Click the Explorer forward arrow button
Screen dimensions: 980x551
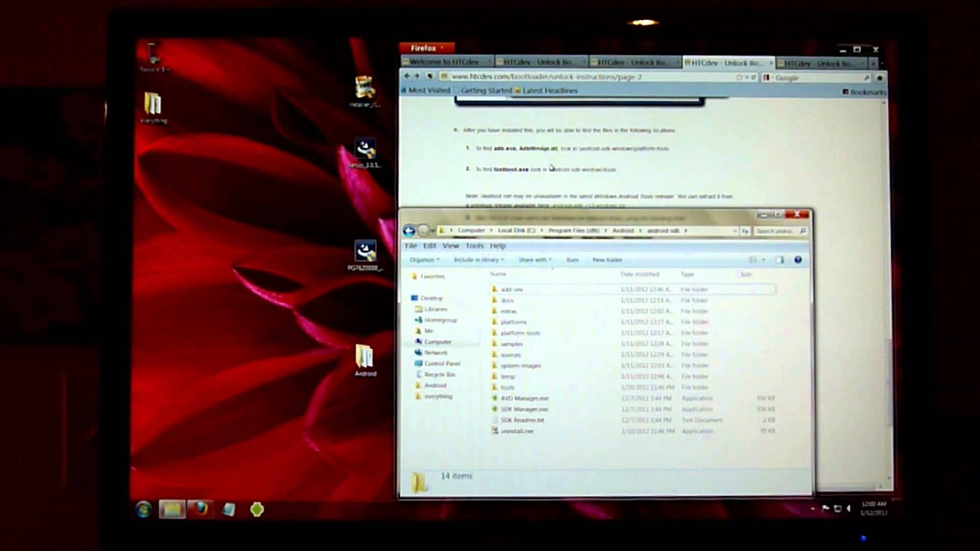tap(423, 230)
